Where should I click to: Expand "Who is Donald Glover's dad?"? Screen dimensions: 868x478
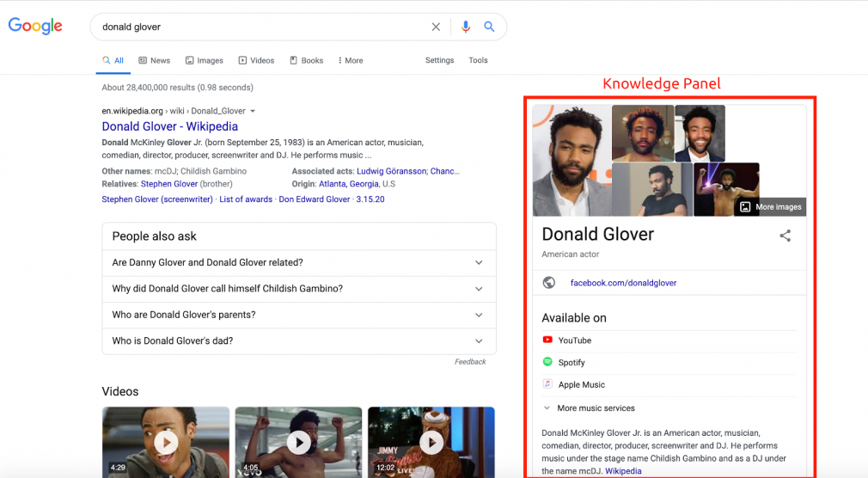tap(299, 340)
